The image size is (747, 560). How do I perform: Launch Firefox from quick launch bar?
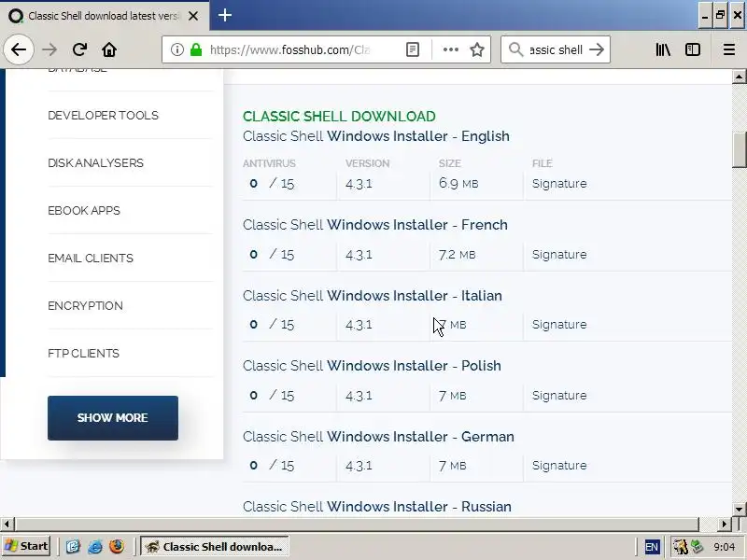point(117,546)
